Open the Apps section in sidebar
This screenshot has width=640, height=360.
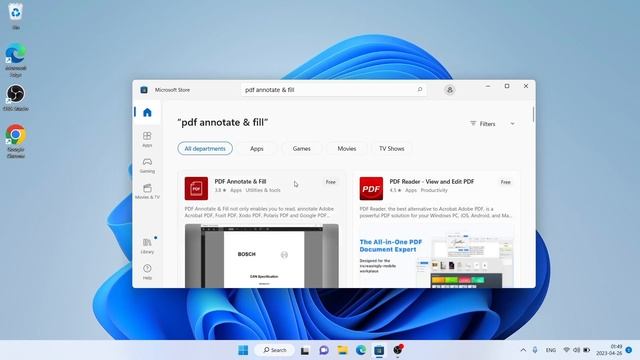click(147, 139)
